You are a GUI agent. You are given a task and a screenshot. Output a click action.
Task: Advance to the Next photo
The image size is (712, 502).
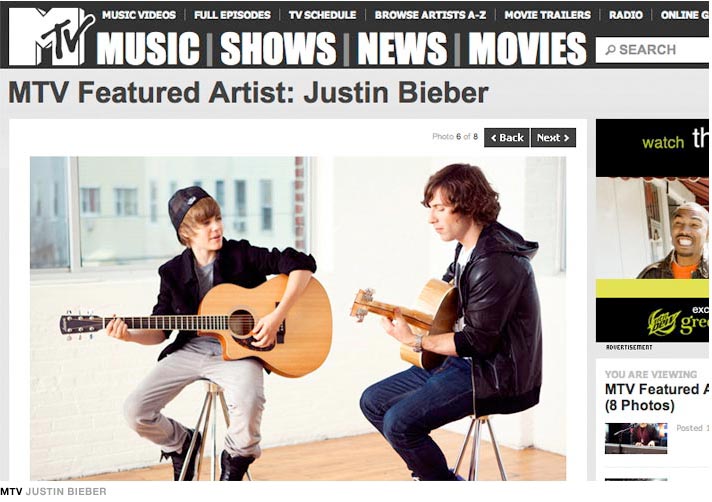point(553,138)
